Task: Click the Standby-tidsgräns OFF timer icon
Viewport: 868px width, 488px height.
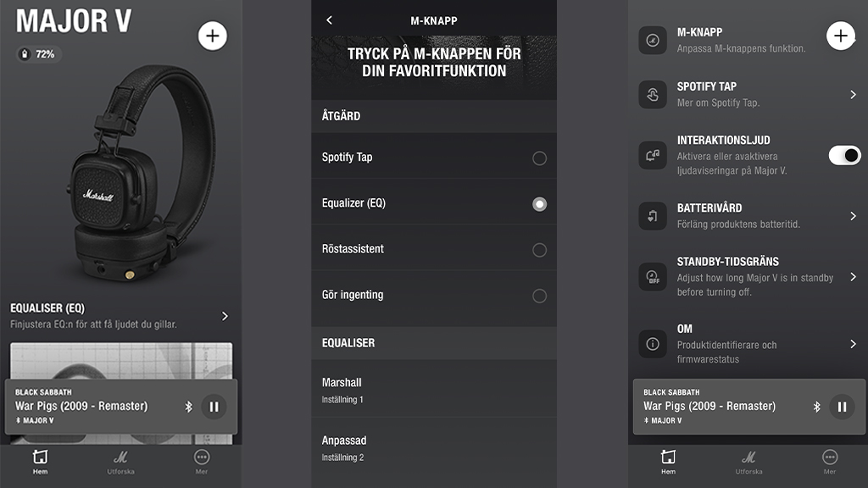Action: pos(653,277)
